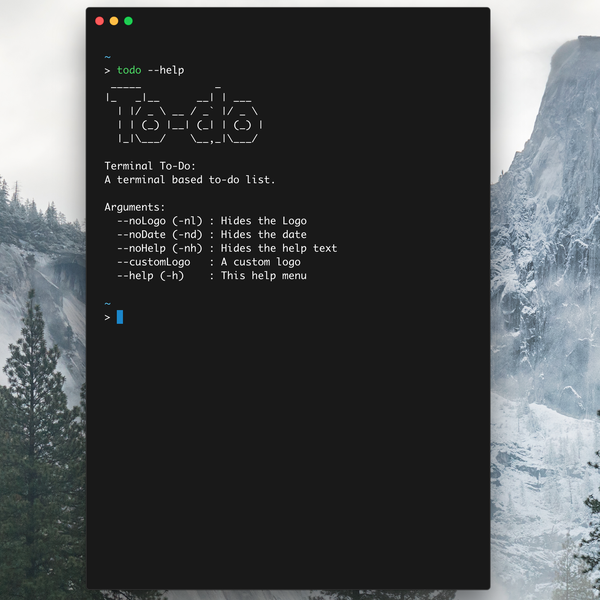600x600 pixels.
Task: Click the green 'todo' command text
Action: point(129,70)
